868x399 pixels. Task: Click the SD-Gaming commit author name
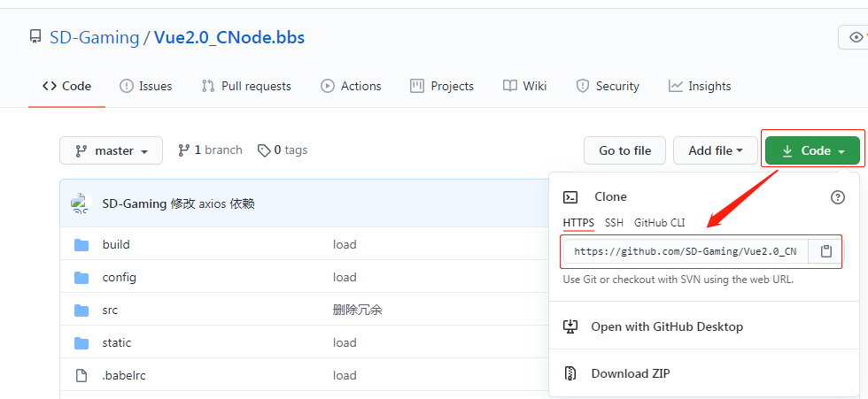(135, 203)
